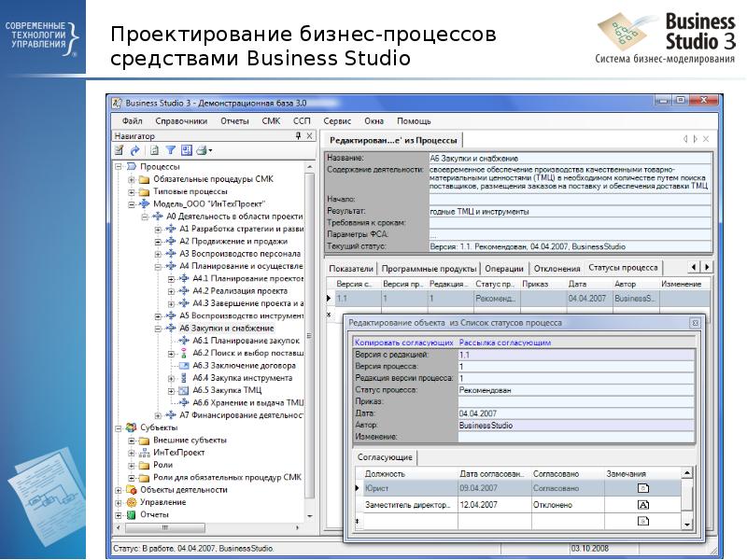
Task: Switch to the Показатели tab
Action: pyautogui.click(x=351, y=269)
